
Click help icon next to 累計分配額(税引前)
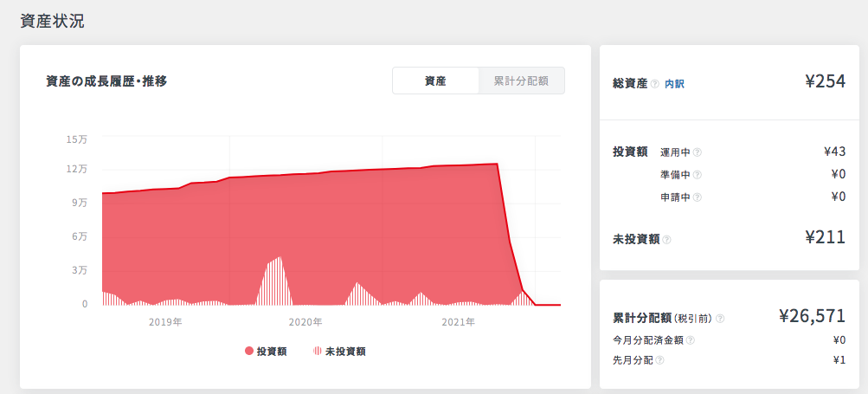point(720,319)
